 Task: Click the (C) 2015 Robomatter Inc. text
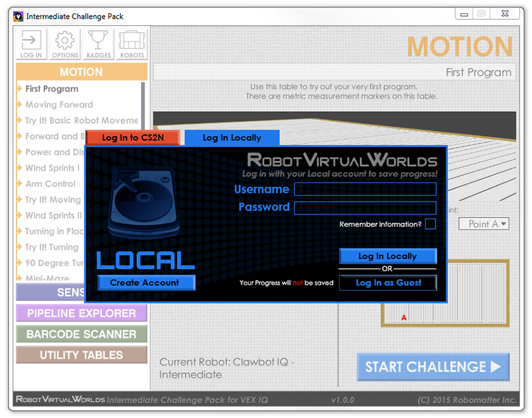point(467,400)
